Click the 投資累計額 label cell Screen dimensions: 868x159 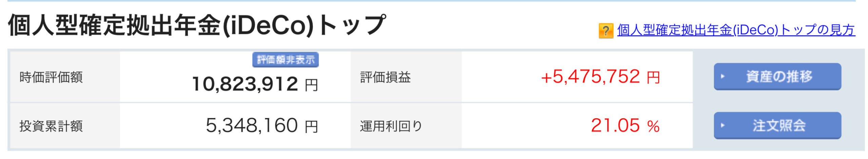click(65, 126)
